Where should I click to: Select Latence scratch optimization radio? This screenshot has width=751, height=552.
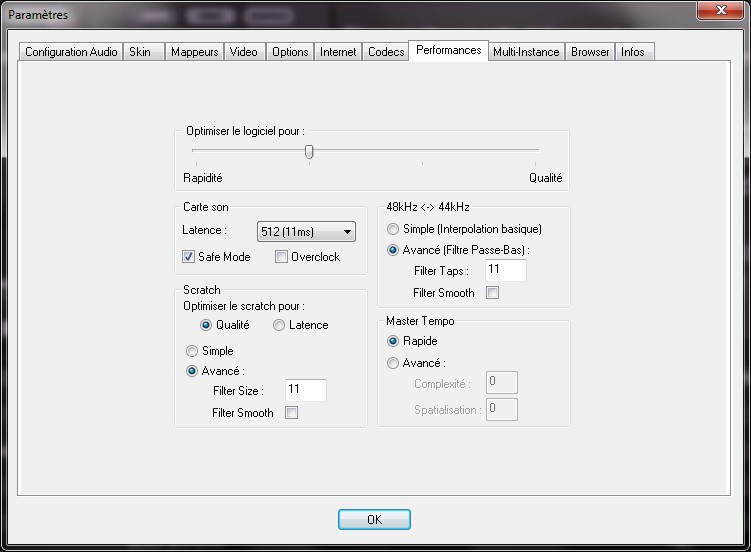(x=279, y=325)
